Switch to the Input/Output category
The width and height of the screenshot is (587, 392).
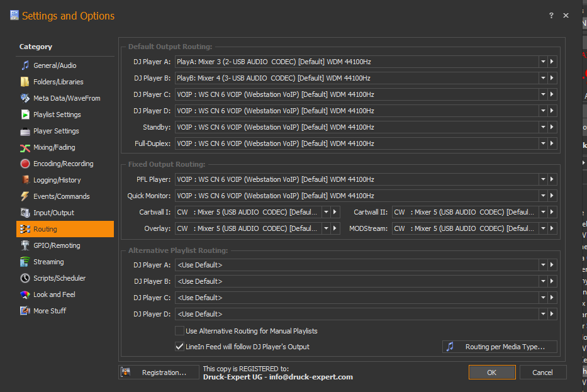(53, 213)
